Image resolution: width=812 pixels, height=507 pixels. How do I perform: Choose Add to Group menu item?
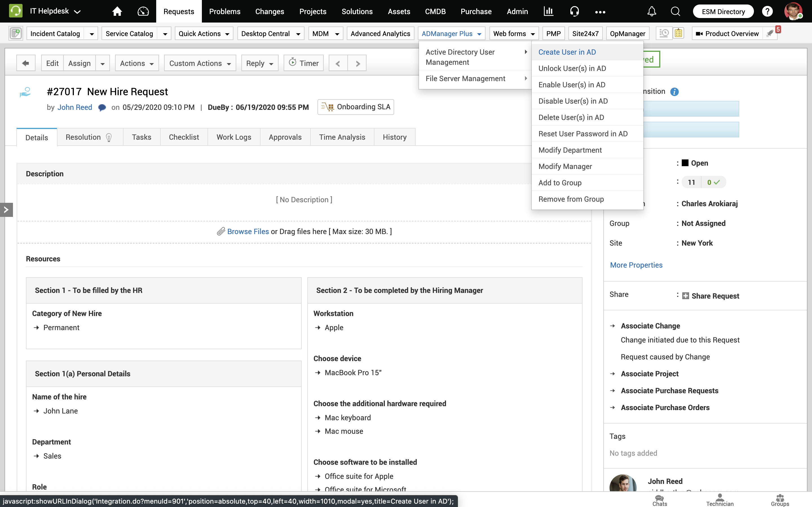560,183
